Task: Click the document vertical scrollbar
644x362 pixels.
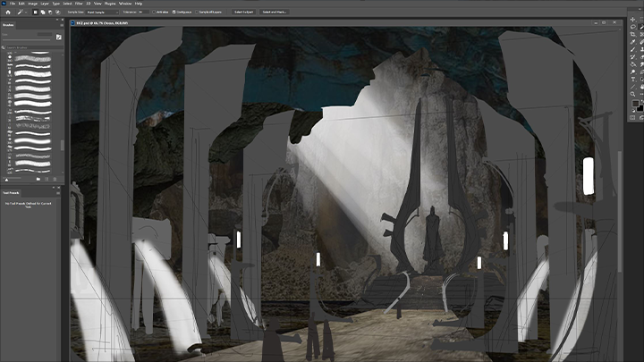Action: pos(620,211)
